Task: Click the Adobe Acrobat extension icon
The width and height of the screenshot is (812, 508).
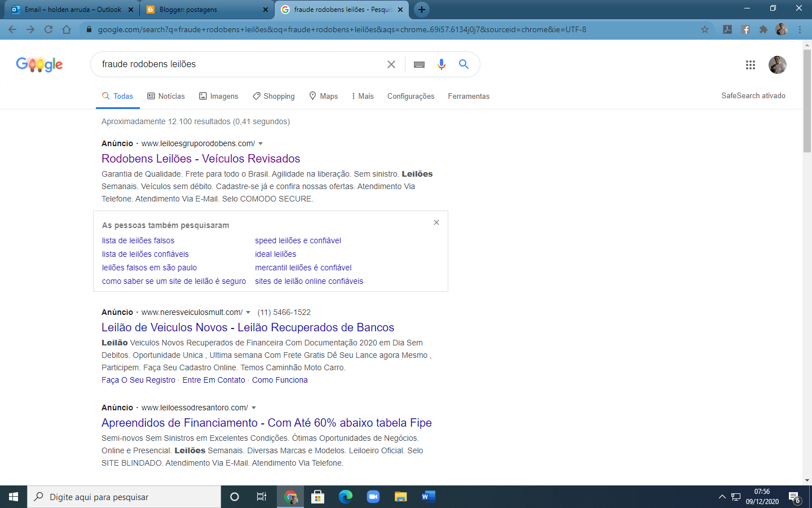Action: click(x=727, y=29)
